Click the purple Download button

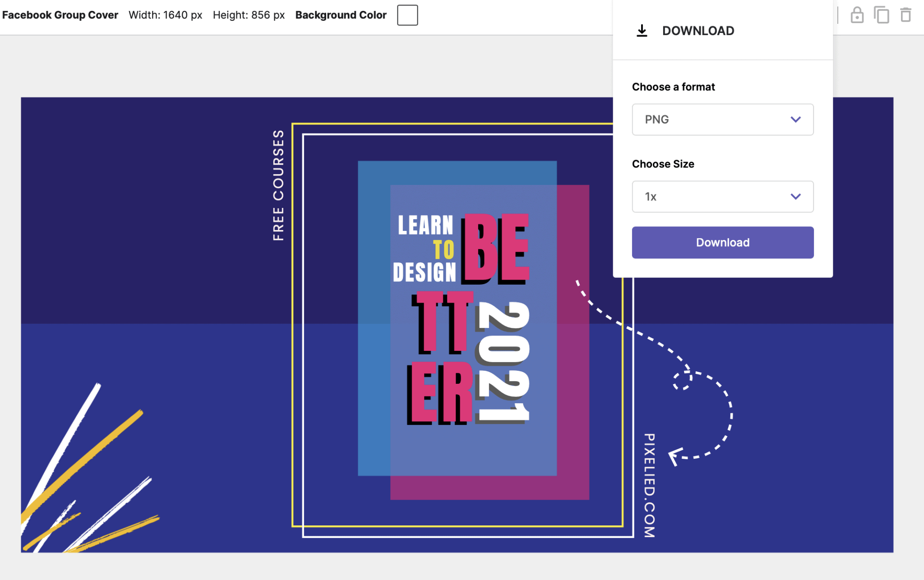point(722,242)
